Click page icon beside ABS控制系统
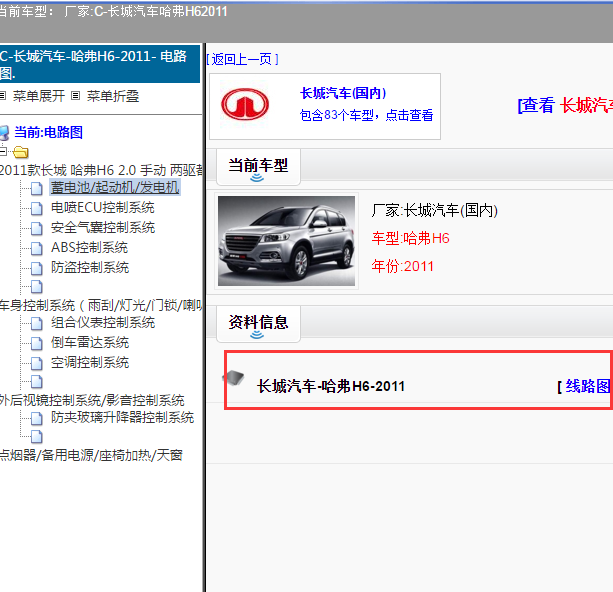Image resolution: width=613 pixels, height=592 pixels. (37, 248)
